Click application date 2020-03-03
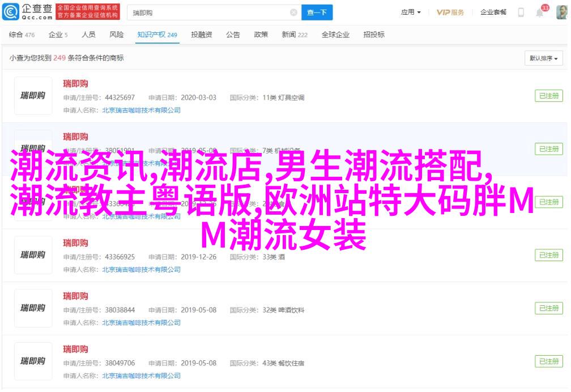 198,97
